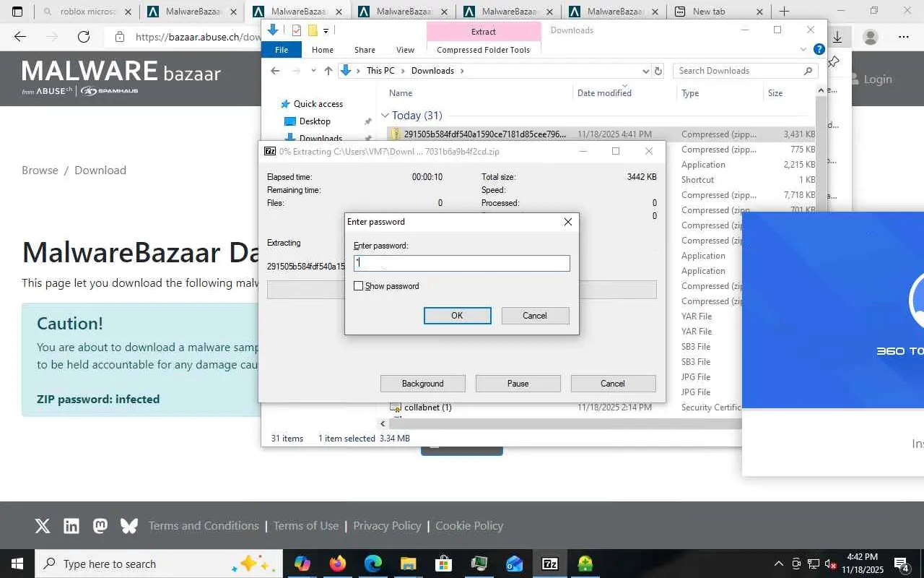Click the Properties icon in Explorer quick access toolbar
Image resolution: width=924 pixels, height=578 pixels.
(297, 30)
